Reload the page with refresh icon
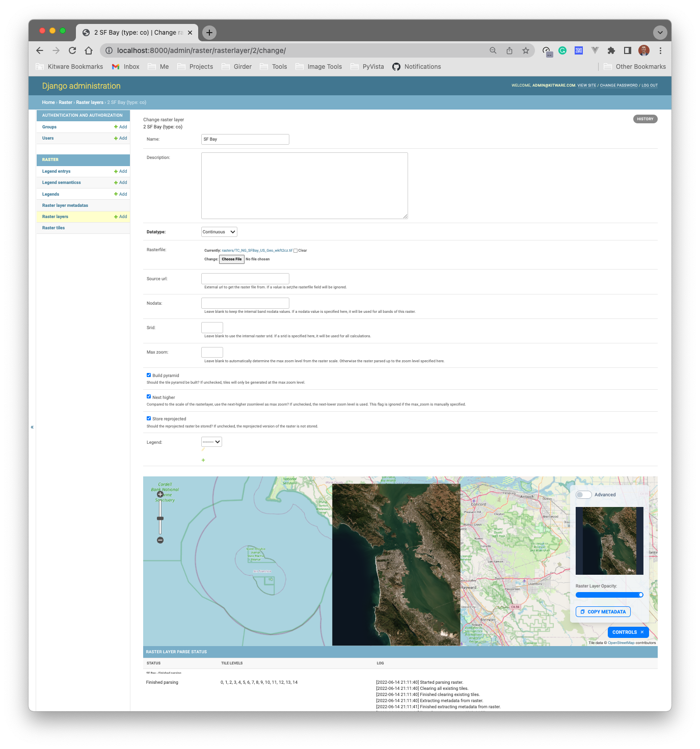This screenshot has height=749, width=700. 72,50
